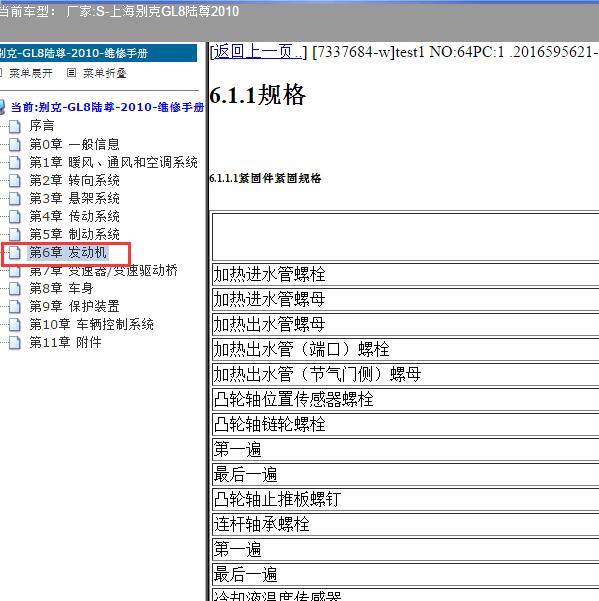
Task: Click the page icon beside 第0章 一般信息
Action: click(x=15, y=144)
